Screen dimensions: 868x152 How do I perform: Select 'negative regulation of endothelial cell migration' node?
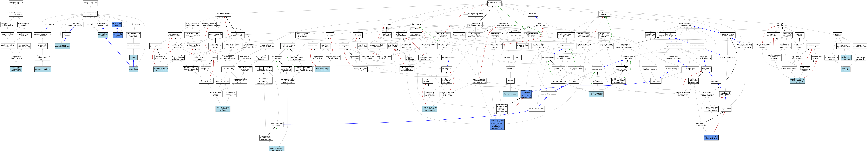[x=430, y=109]
